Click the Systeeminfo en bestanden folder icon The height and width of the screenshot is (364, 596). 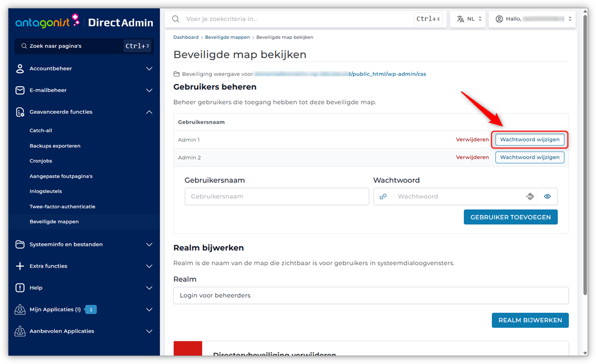(x=20, y=245)
